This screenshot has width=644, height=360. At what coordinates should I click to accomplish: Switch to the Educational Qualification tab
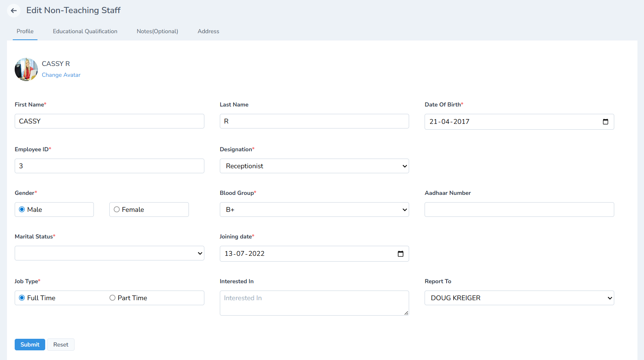[85, 31]
